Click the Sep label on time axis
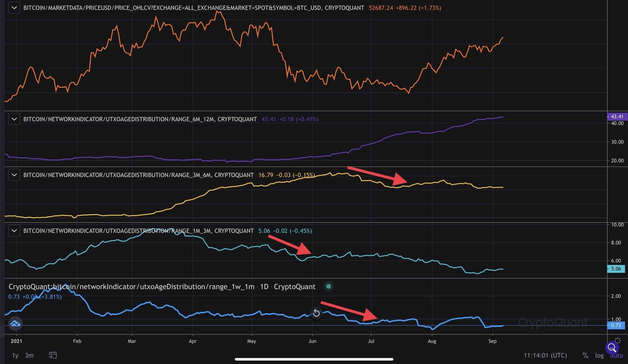This screenshot has width=628, height=364. [x=492, y=341]
